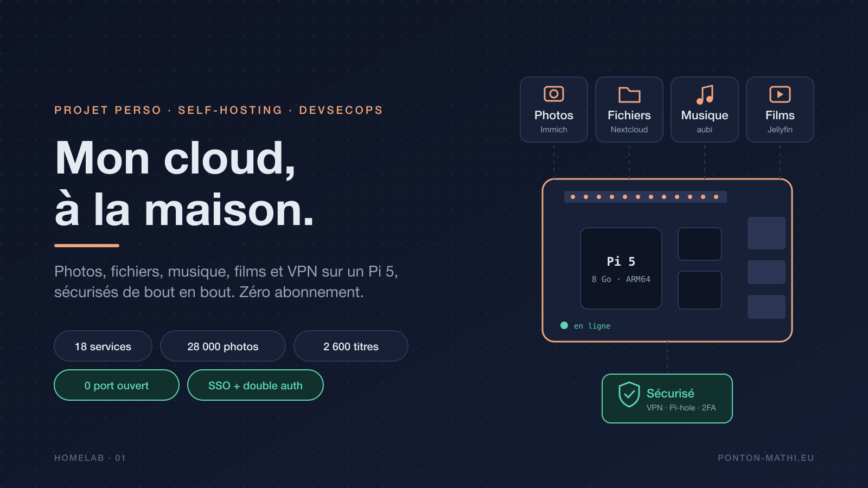The width and height of the screenshot is (868, 488).
Task: Click the PONTON-MATHI.EU footer link
Action: pos(766,458)
